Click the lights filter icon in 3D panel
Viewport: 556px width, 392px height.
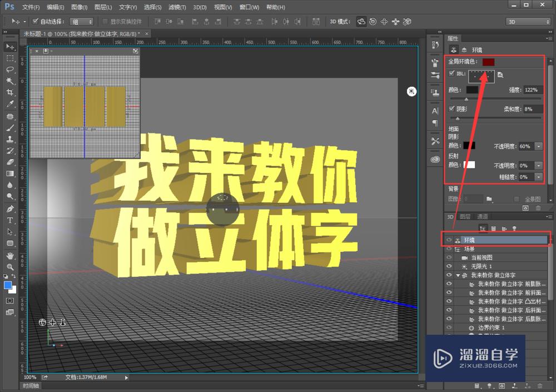tap(514, 229)
